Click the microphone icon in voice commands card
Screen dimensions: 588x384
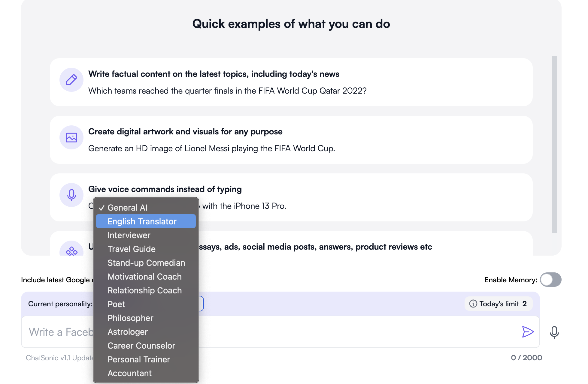click(71, 195)
